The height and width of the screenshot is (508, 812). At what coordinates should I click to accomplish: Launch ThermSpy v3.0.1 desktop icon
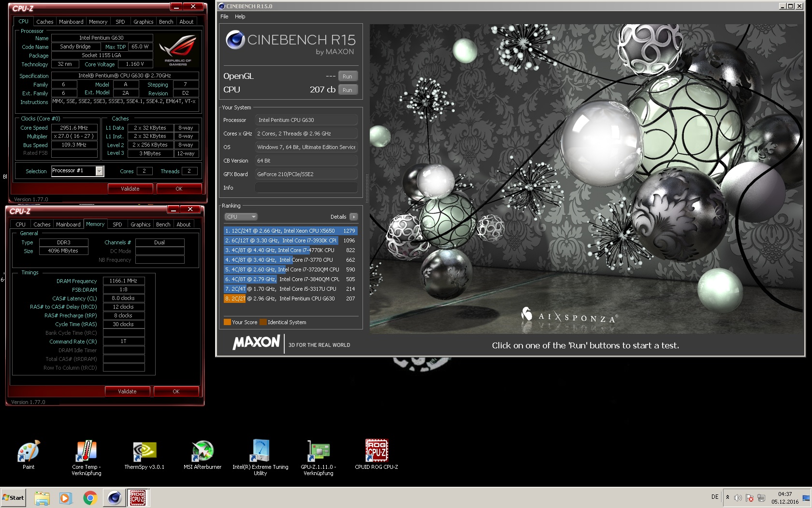pyautogui.click(x=145, y=455)
